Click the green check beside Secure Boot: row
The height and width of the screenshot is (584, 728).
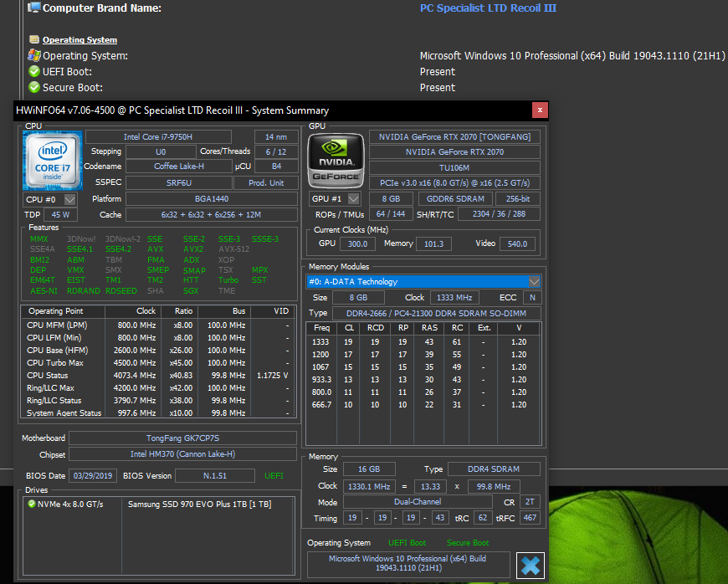(x=34, y=87)
